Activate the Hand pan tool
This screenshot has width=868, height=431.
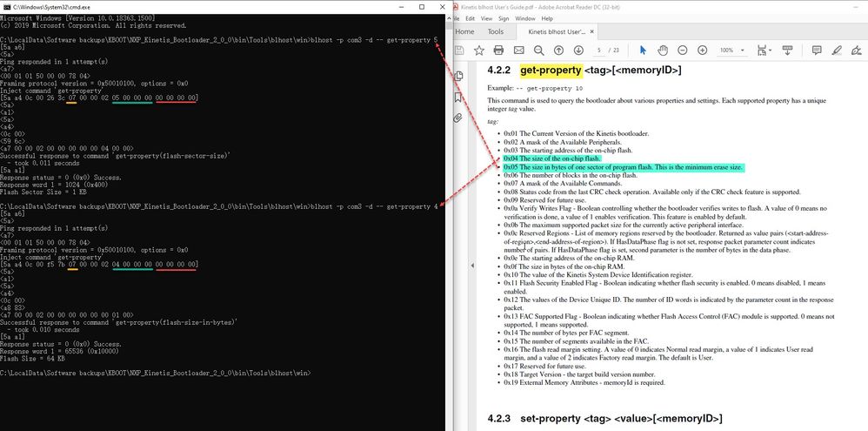click(663, 51)
